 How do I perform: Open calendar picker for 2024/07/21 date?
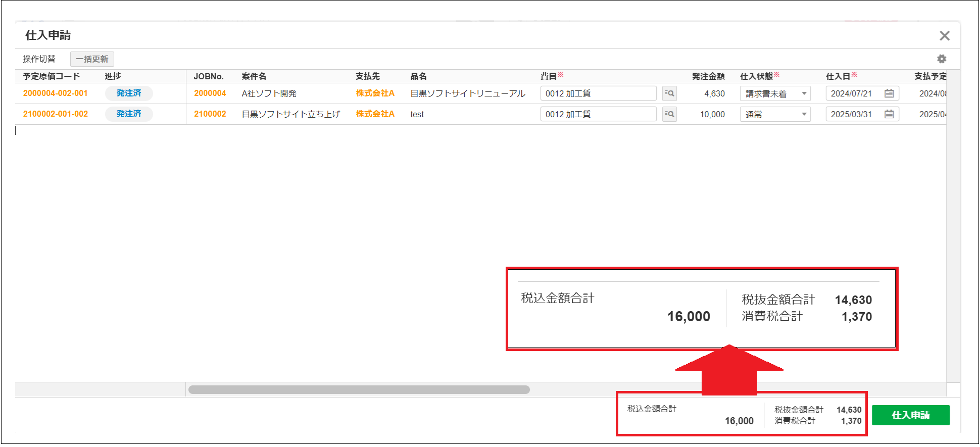pyautogui.click(x=889, y=93)
